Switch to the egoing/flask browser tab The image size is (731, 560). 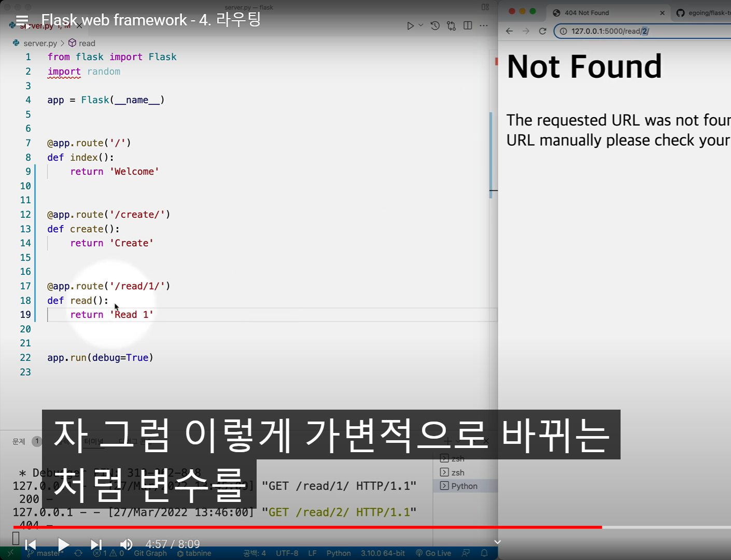tap(704, 12)
